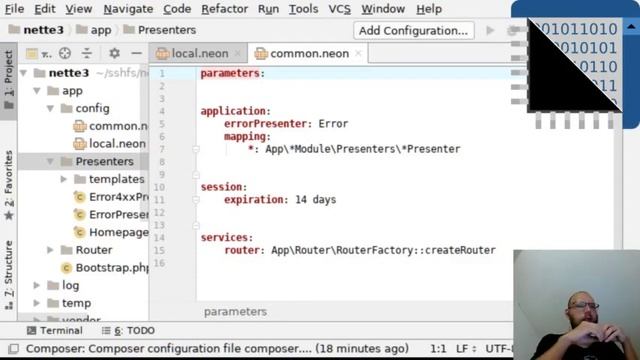Toggle the Project tool window side tab
The width and height of the screenshot is (640, 360).
coord(9,80)
